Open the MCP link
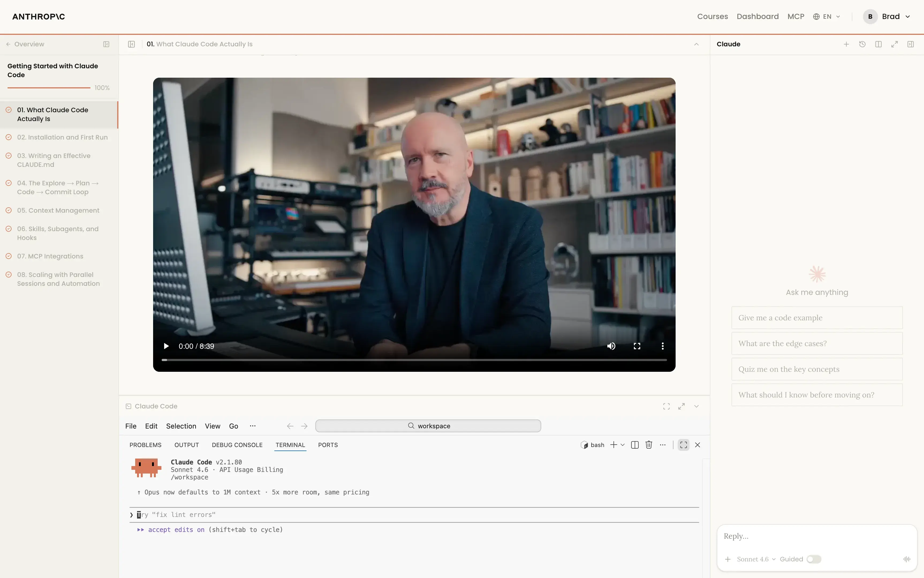The image size is (924, 578). (x=796, y=16)
